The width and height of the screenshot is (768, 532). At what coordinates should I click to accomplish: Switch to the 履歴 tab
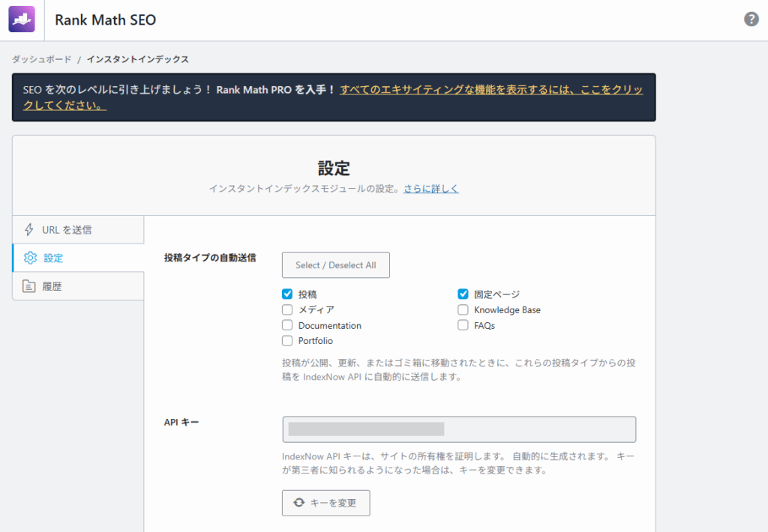coord(78,286)
